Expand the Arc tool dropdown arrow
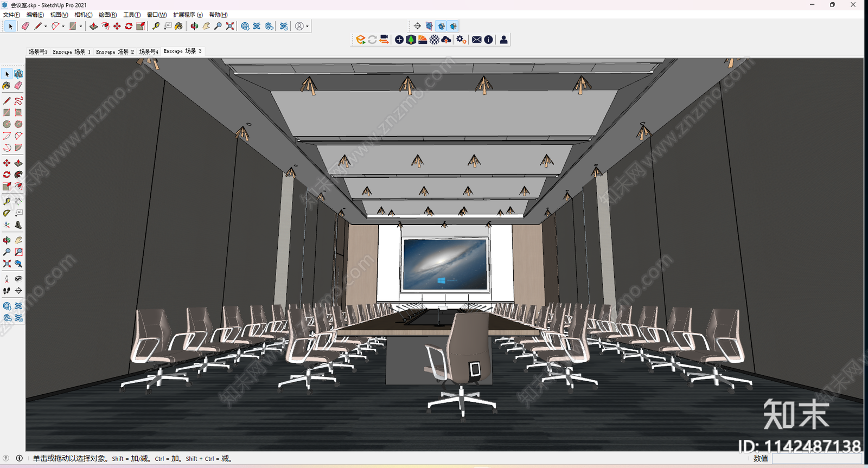This screenshot has width=868, height=468. pos(63,26)
